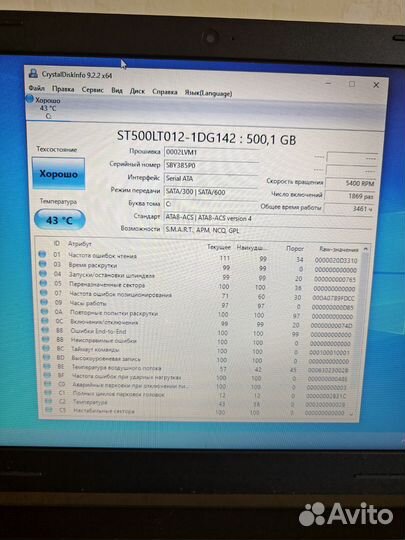Click the Атрибут column header
Screen dimensions: 405x540
tap(80, 243)
